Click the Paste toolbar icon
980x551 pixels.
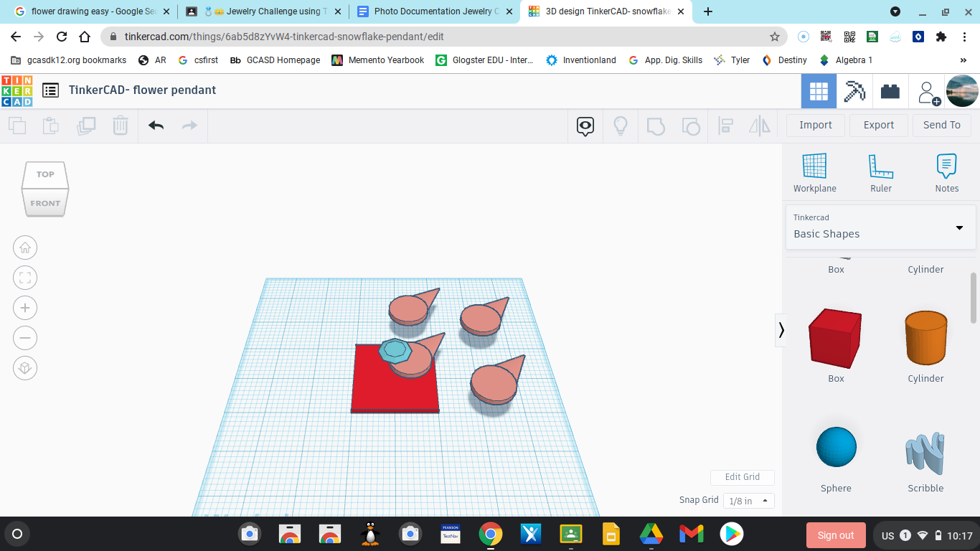click(x=51, y=126)
